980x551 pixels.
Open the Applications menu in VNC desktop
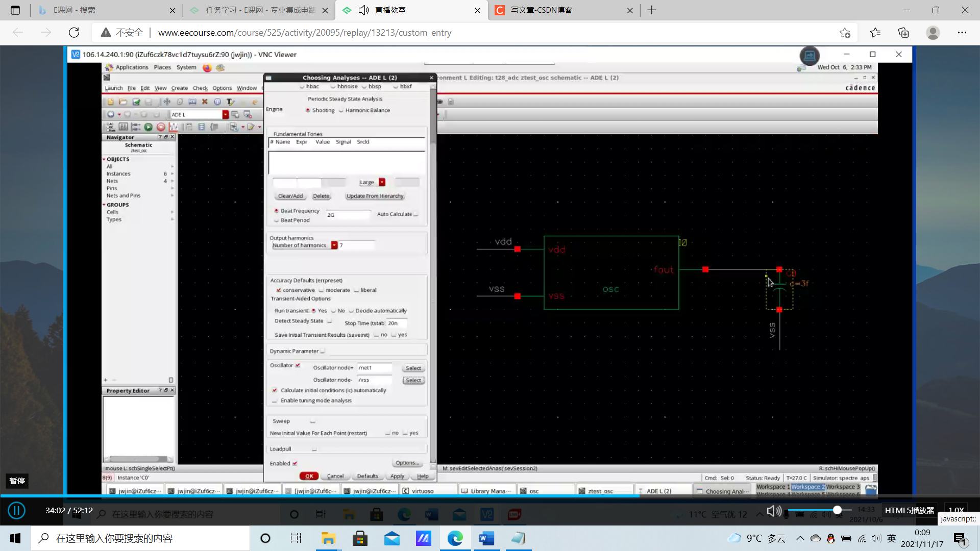click(x=131, y=67)
